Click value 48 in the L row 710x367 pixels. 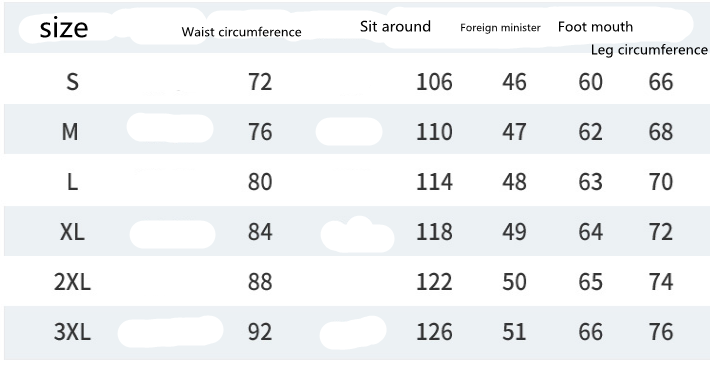pyautogui.click(x=514, y=182)
